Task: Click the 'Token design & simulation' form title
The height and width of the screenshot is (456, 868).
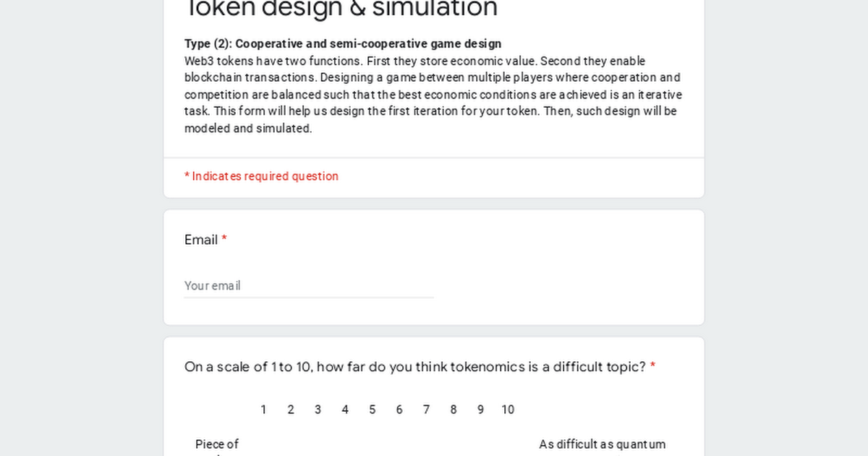Action: (341, 9)
